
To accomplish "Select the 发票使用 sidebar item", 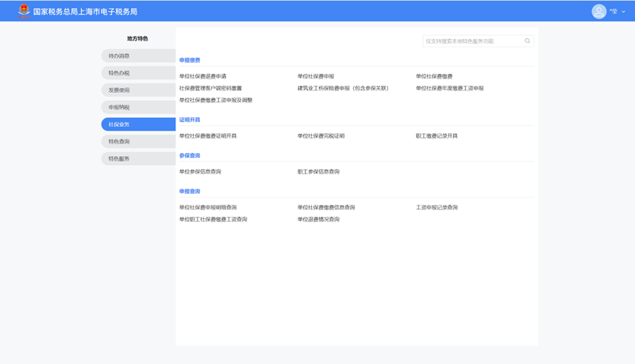I will (x=137, y=90).
